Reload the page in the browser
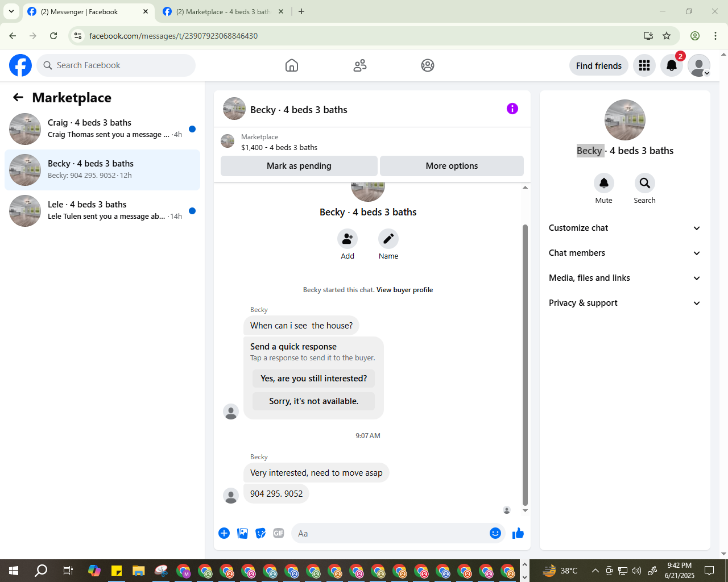728x582 pixels. click(x=53, y=36)
